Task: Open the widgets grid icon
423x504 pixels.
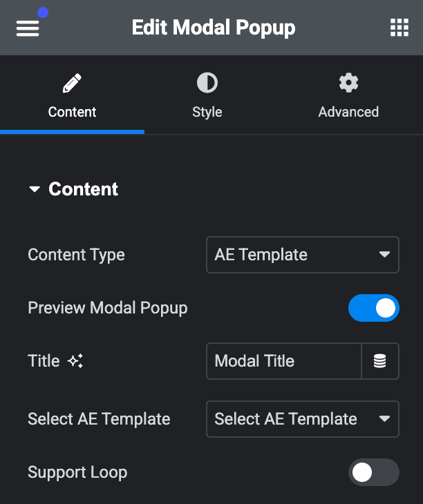Action: pos(399,28)
